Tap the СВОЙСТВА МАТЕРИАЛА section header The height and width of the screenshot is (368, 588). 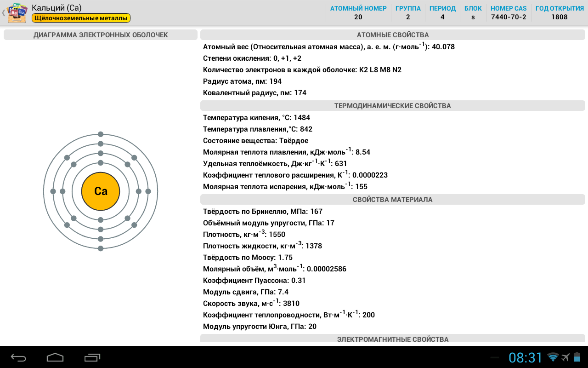393,200
